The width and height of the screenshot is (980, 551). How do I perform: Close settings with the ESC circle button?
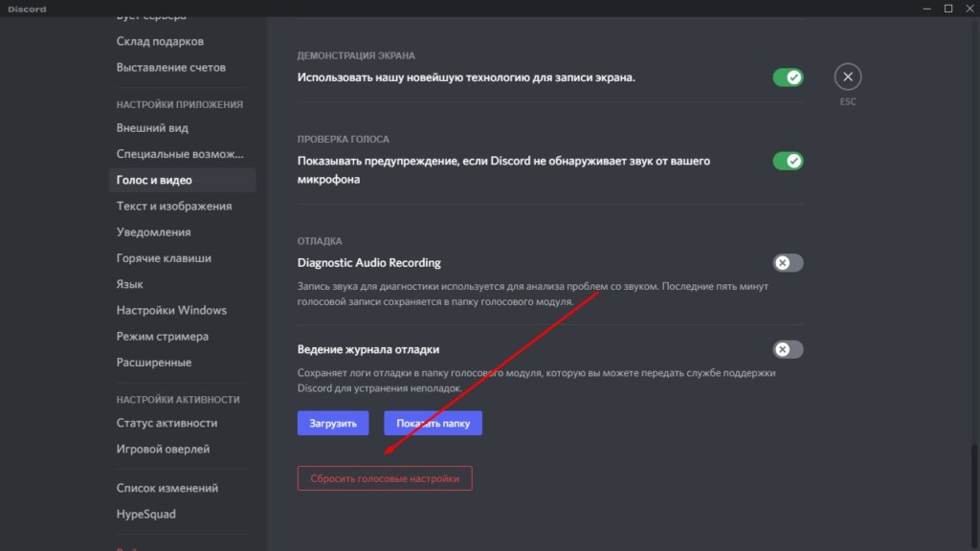pyautogui.click(x=848, y=77)
